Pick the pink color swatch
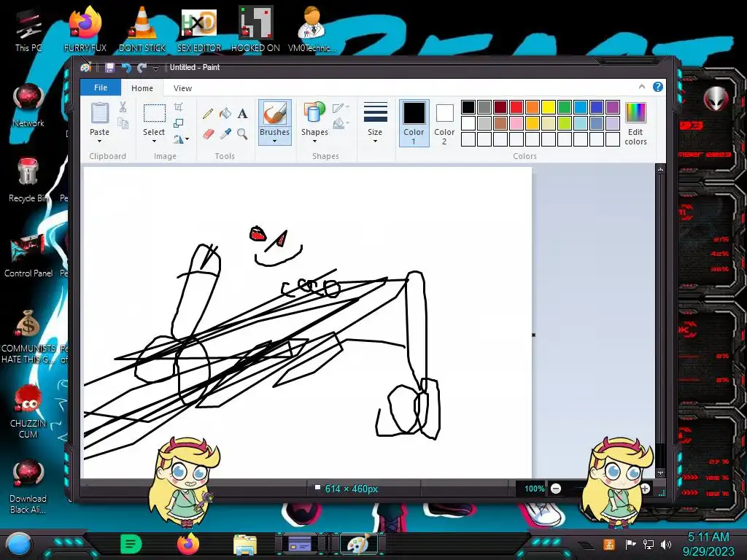This screenshot has height=560, width=747. (x=516, y=123)
